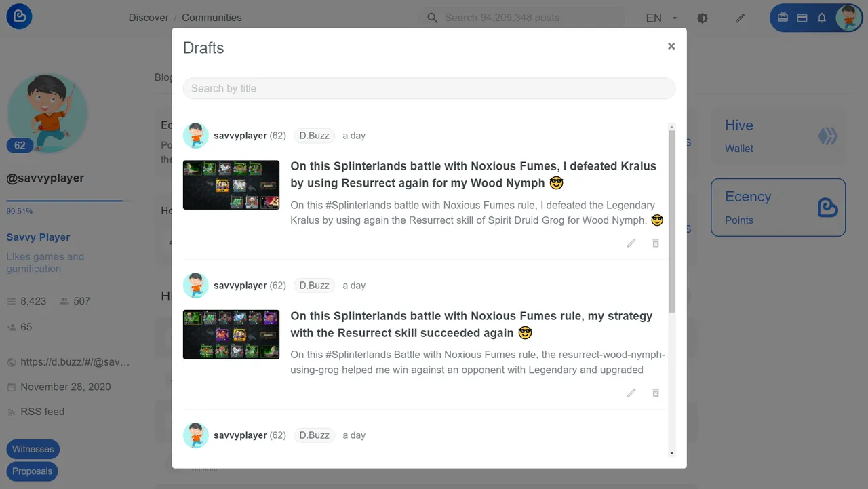Close the Drafts dialog
Image resolution: width=868 pixels, height=489 pixels.
click(x=671, y=46)
